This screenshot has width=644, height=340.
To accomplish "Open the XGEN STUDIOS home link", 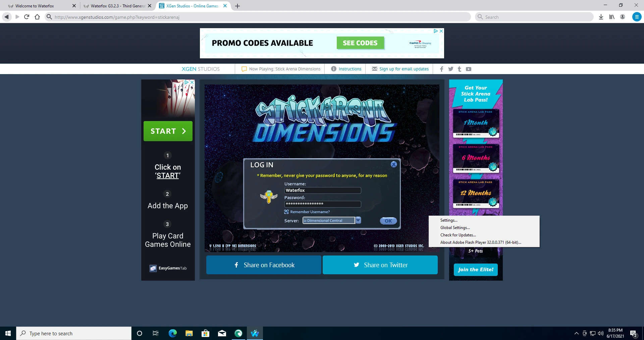I will [x=201, y=69].
